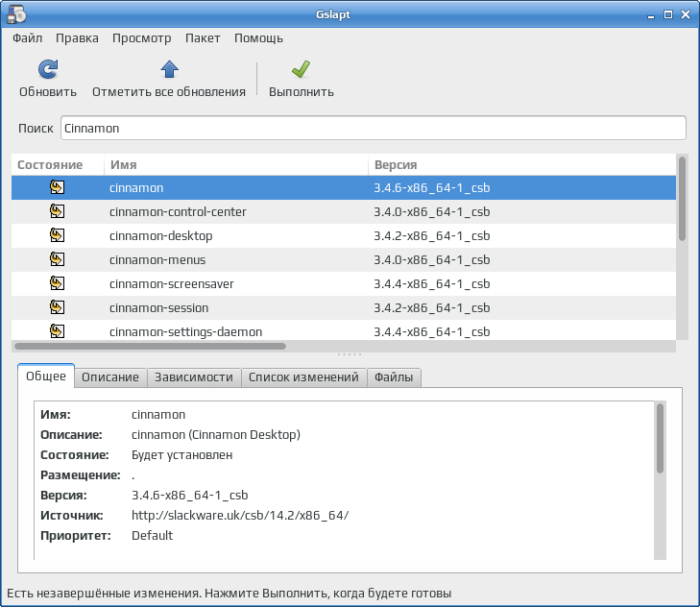Select the cinnamon-screensaver package name
The width and height of the screenshot is (700, 607).
172,284
